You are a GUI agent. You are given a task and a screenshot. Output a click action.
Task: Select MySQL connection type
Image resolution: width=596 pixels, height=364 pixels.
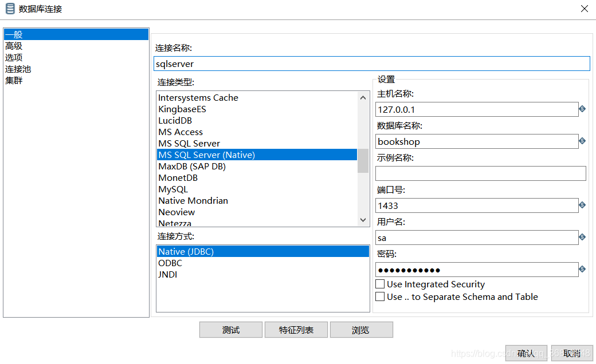pos(173,189)
